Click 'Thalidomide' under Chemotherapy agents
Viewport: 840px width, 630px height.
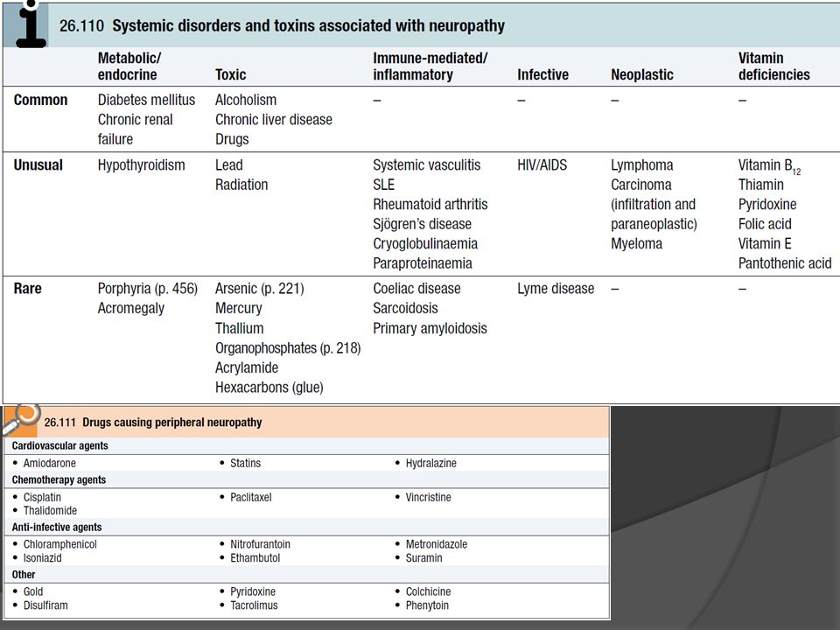pos(51,511)
